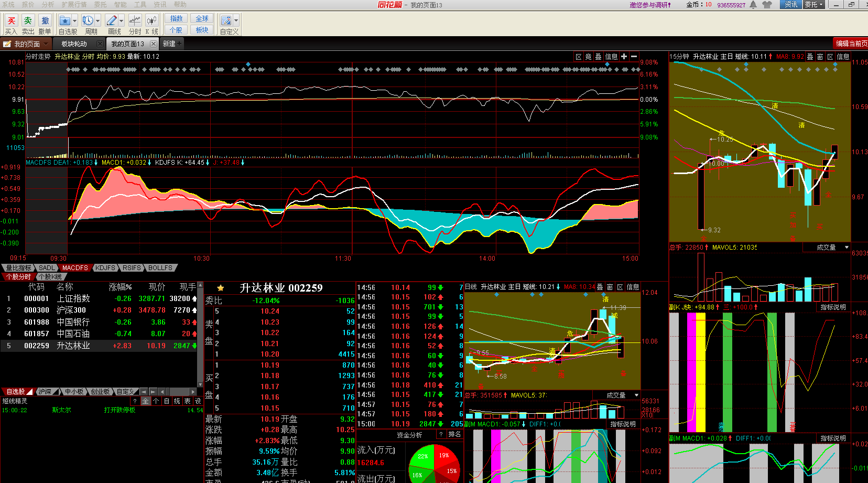The image size is (868, 483).
Task: Click 窗 button on 15分钟 chart header
Action: tap(820, 57)
